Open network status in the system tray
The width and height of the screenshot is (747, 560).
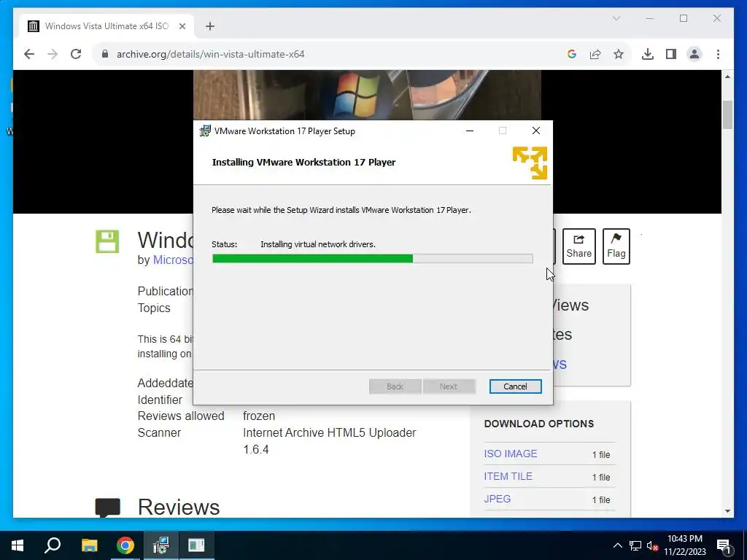[635, 545]
